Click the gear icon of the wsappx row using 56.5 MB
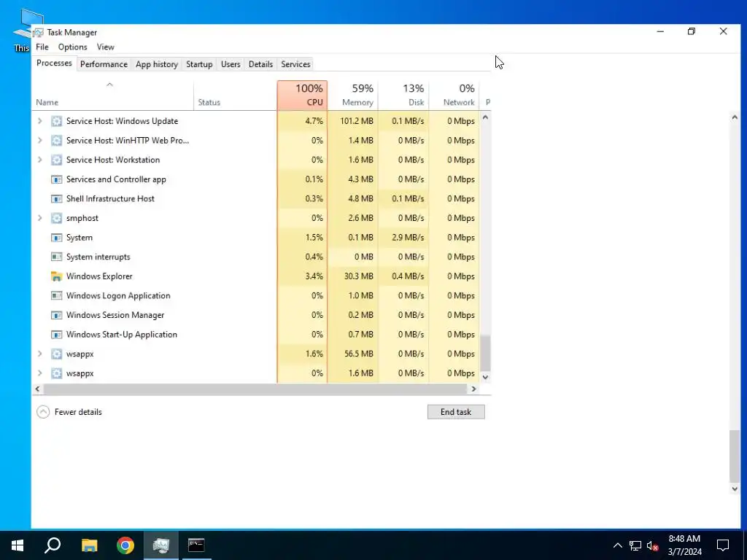Screen dimensions: 747x560 (56, 354)
